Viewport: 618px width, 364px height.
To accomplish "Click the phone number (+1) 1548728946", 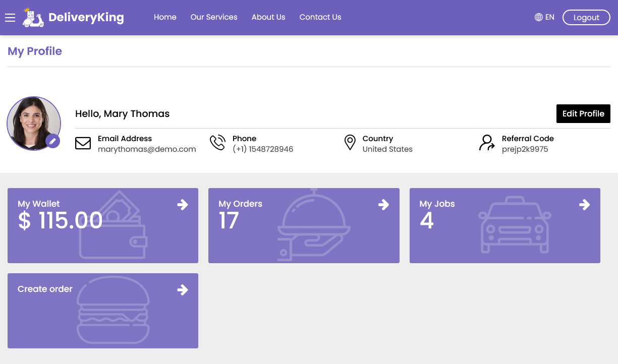I will [263, 149].
